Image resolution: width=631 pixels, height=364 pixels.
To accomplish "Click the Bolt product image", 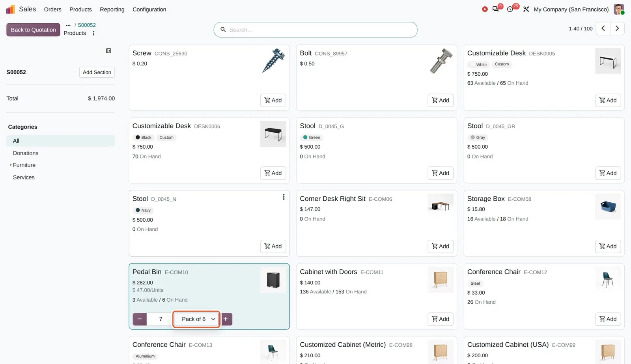I will (441, 61).
